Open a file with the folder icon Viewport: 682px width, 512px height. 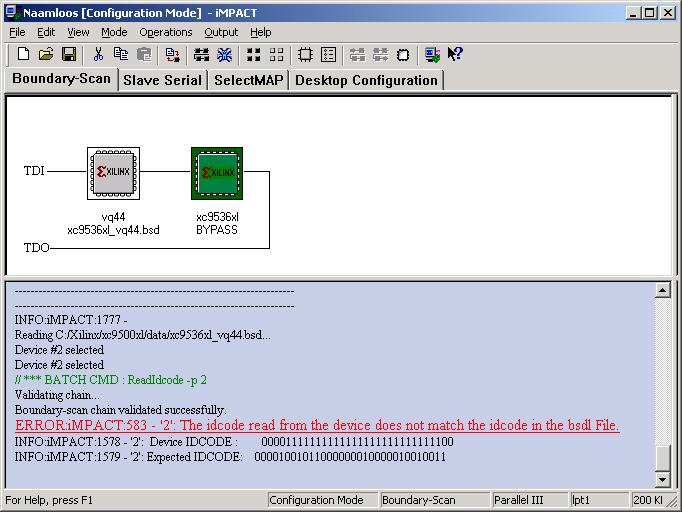[x=46, y=54]
